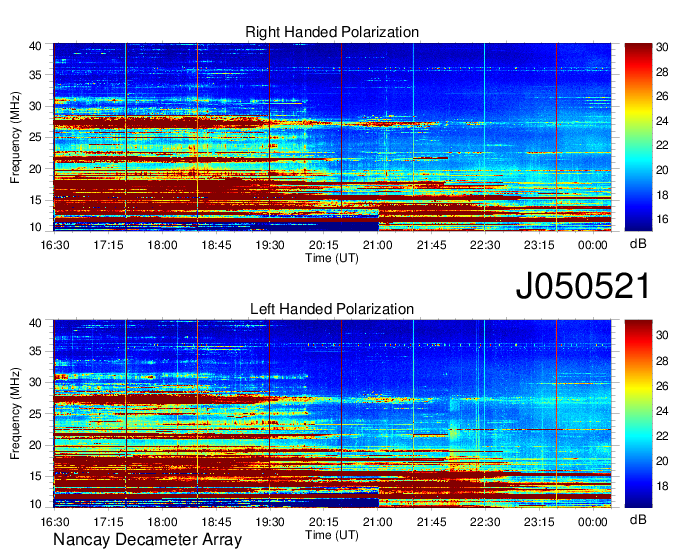Screen dimensions: 680x552
Task: Click the 00:00 time tick under Left Handed plot
Action: coord(592,522)
